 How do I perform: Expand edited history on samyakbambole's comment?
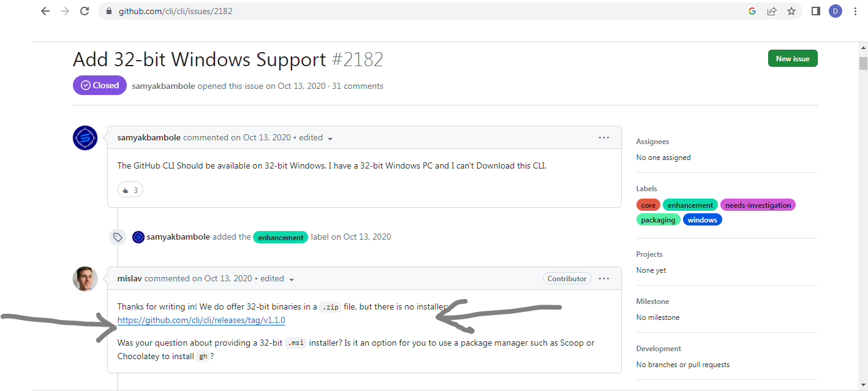click(x=316, y=138)
